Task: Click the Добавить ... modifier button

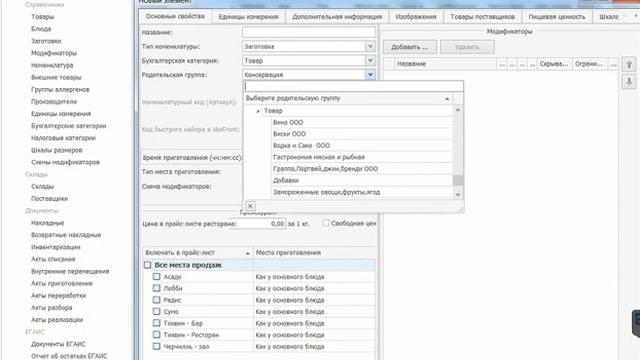Action: (410, 47)
